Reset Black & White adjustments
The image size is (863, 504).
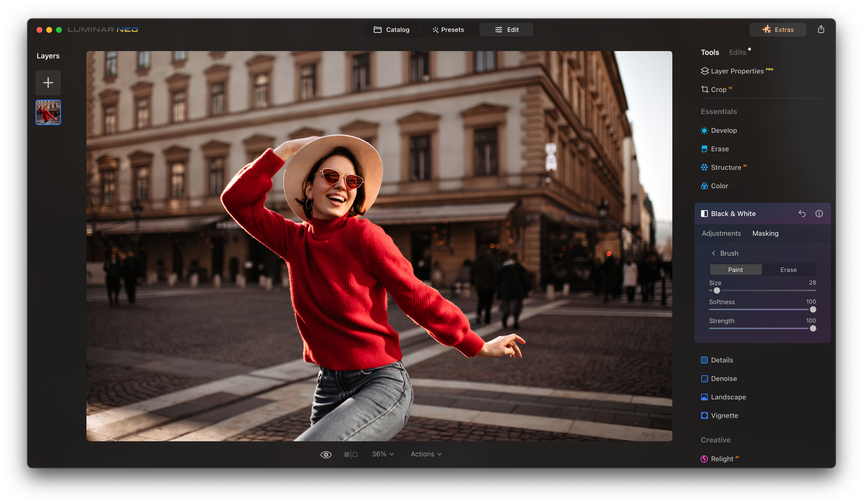[802, 214]
